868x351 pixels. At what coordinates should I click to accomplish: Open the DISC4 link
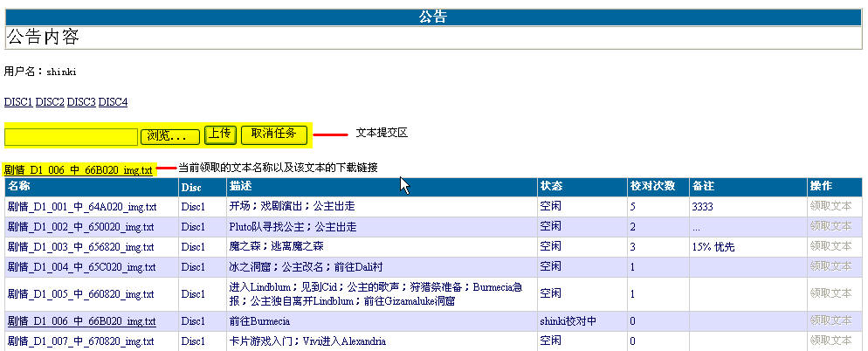pos(113,102)
